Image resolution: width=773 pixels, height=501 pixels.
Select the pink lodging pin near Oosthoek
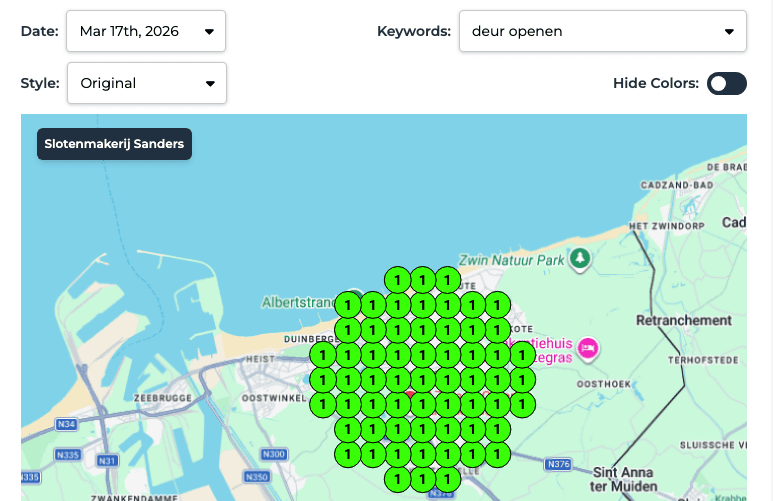point(588,349)
